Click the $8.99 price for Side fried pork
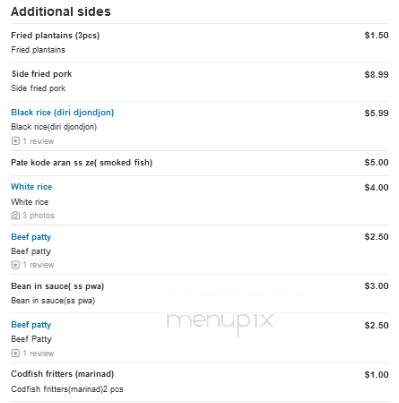 point(376,74)
